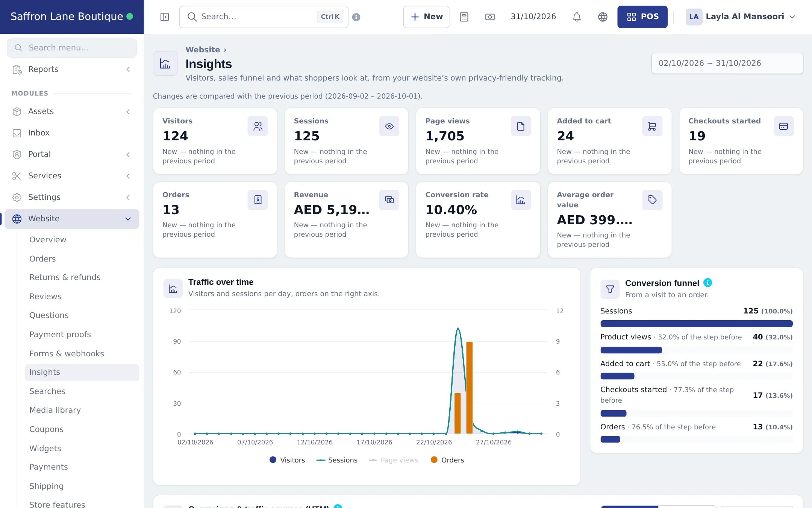This screenshot has height=508, width=812.
Task: Collapse the Website menu chevron
Action: point(128,219)
